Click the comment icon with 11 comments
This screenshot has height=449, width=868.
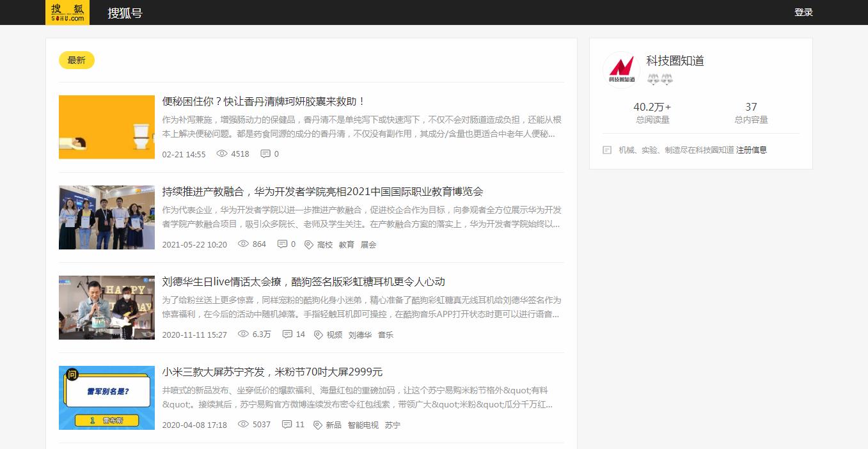click(287, 424)
